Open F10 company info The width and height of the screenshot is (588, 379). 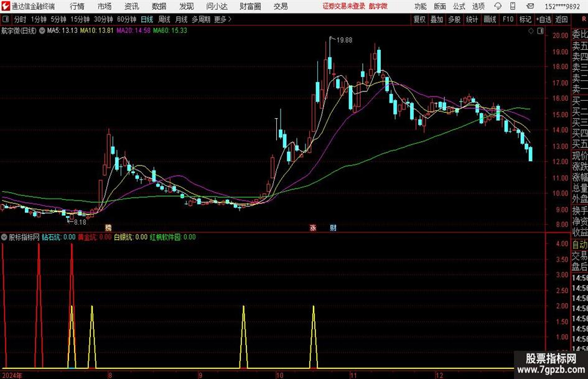(508, 19)
